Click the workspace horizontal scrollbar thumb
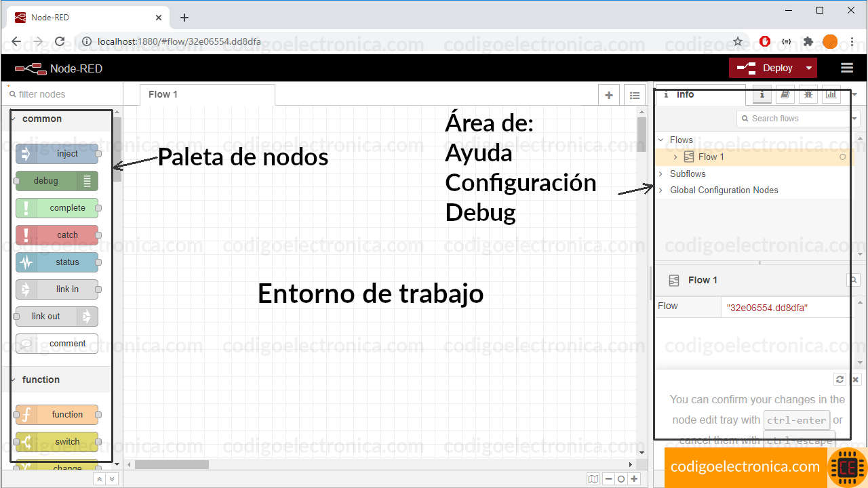Screen dimensions: 868x488 [172, 464]
